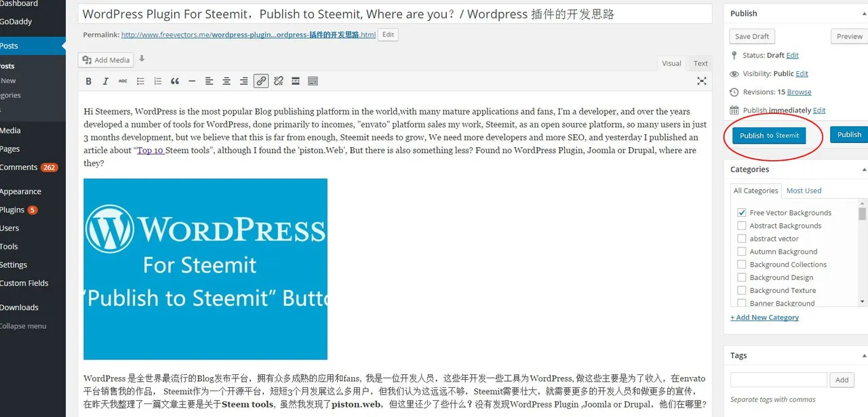Edit the post Visibility

[802, 73]
